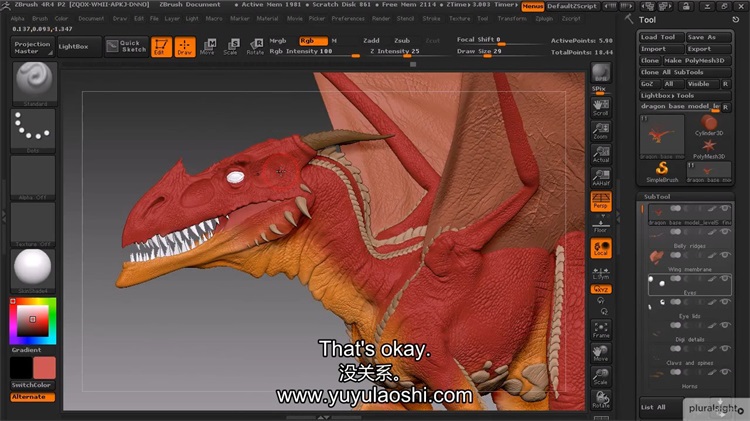Click GoZ button
750x421 pixels.
click(x=648, y=84)
